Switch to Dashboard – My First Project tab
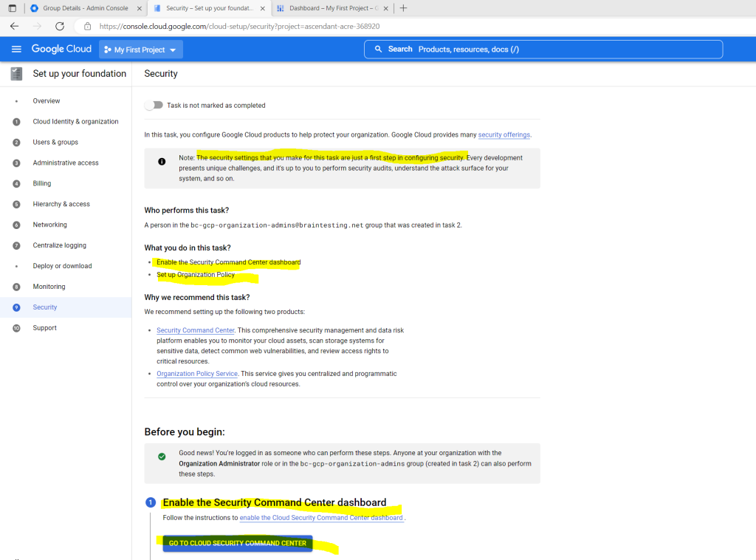The width and height of the screenshot is (756, 560). [x=333, y=8]
